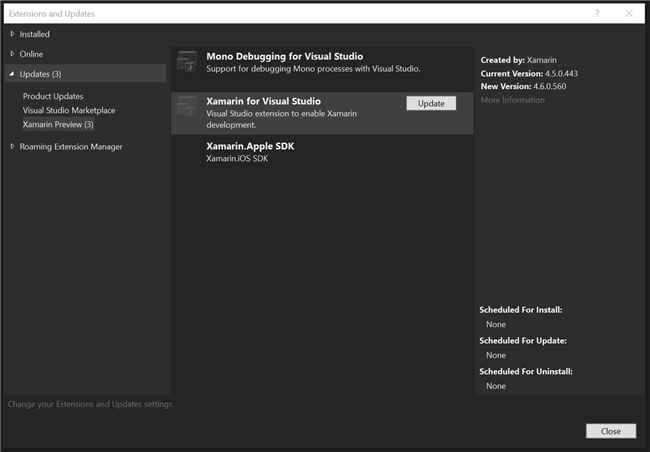Collapse the Updates (3) category arrow
Screen dimensions: 650x452
coord(12,74)
